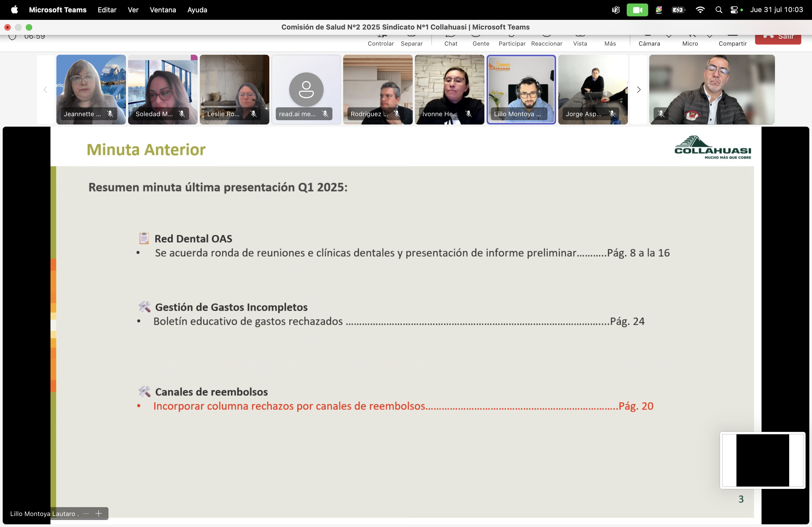This screenshot has height=527, width=812.
Task: Open the Microsoft Teams app menu
Action: click(58, 10)
